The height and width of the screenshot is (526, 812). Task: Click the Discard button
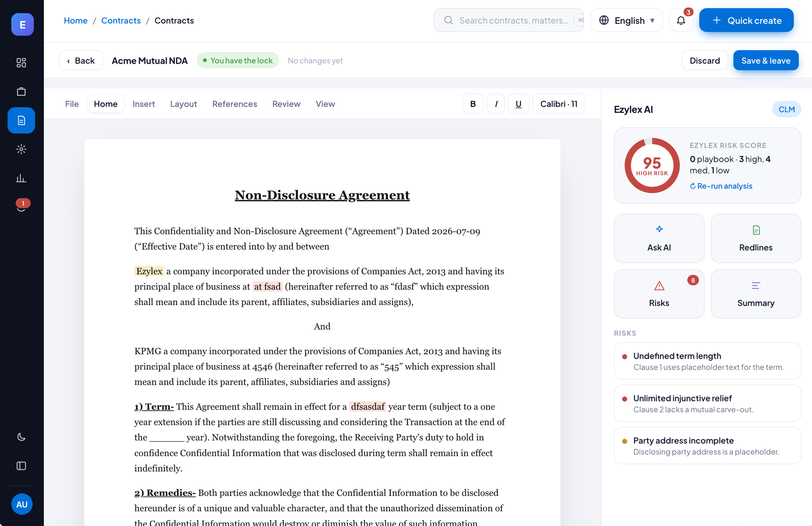click(704, 61)
